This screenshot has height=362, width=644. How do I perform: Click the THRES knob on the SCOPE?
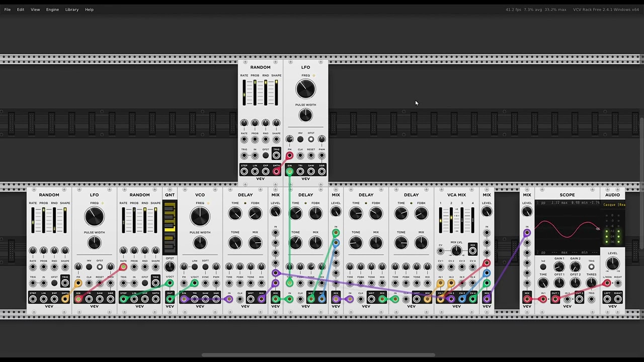[x=591, y=283]
